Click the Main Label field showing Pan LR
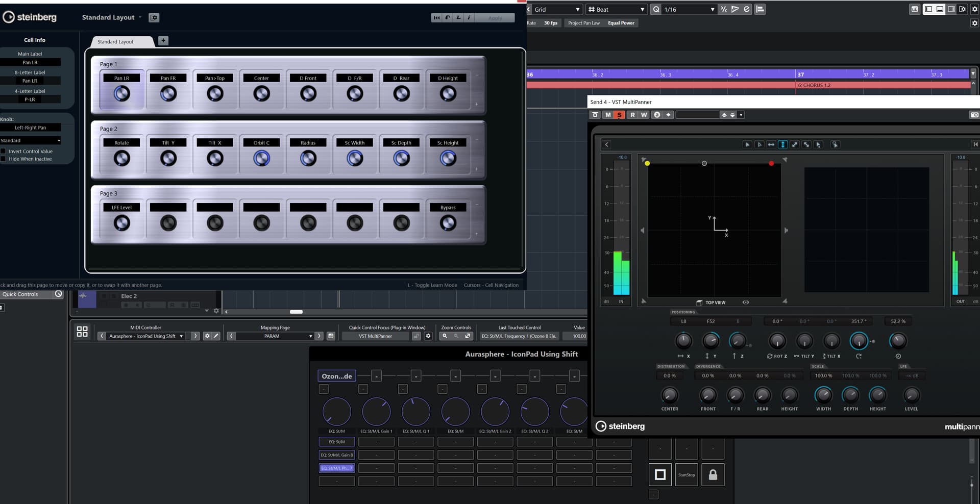980x504 pixels. [x=30, y=62]
